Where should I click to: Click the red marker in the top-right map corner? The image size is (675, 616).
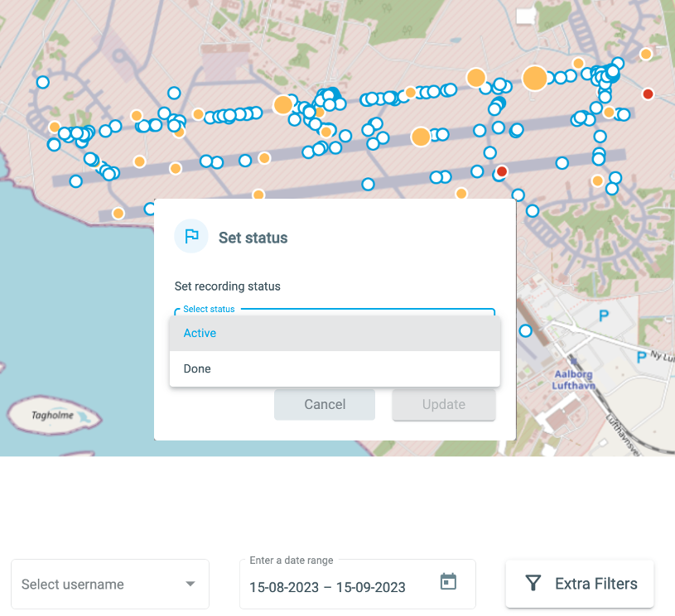647,94
